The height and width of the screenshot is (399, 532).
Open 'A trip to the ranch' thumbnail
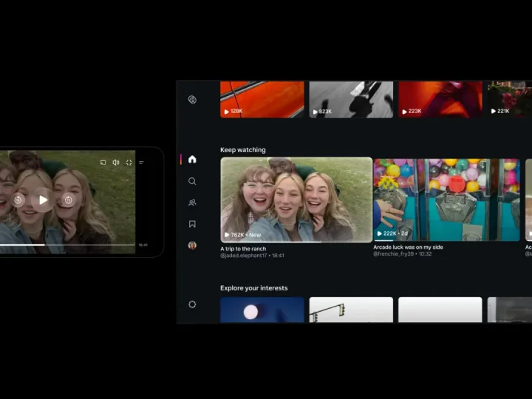(296, 199)
